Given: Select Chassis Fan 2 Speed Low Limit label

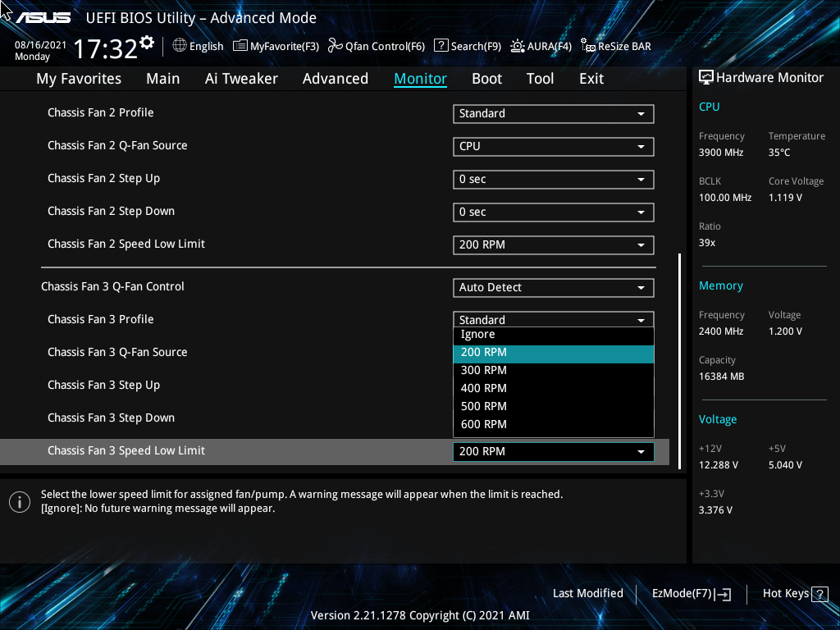Looking at the screenshot, I should (x=126, y=244).
